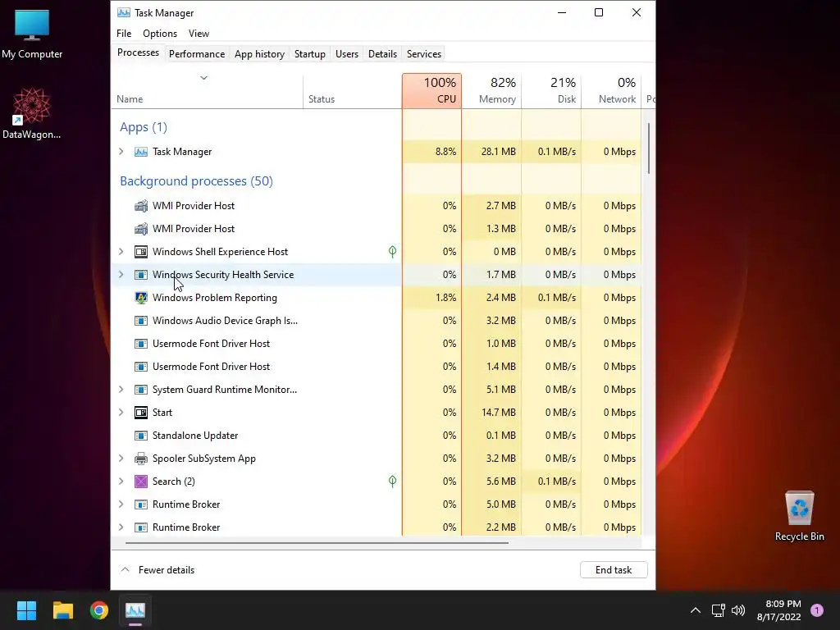Click the Spooler SubSystem App printer icon

(141, 459)
